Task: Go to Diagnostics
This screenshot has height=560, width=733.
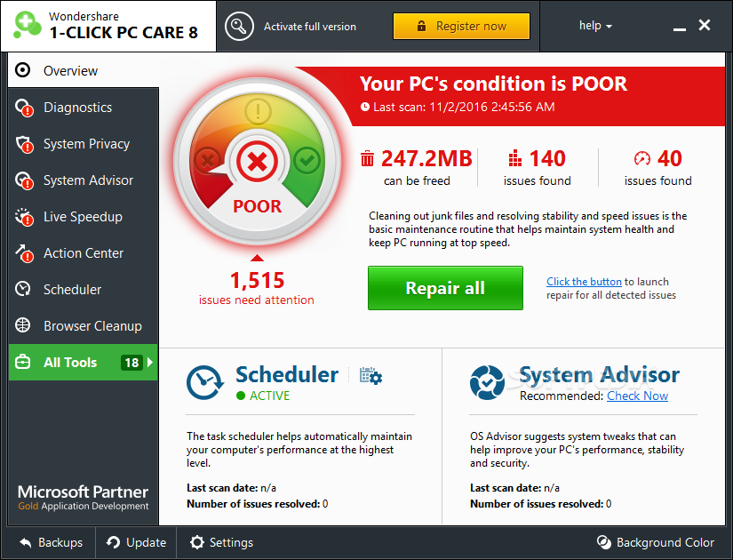Action: (x=84, y=108)
